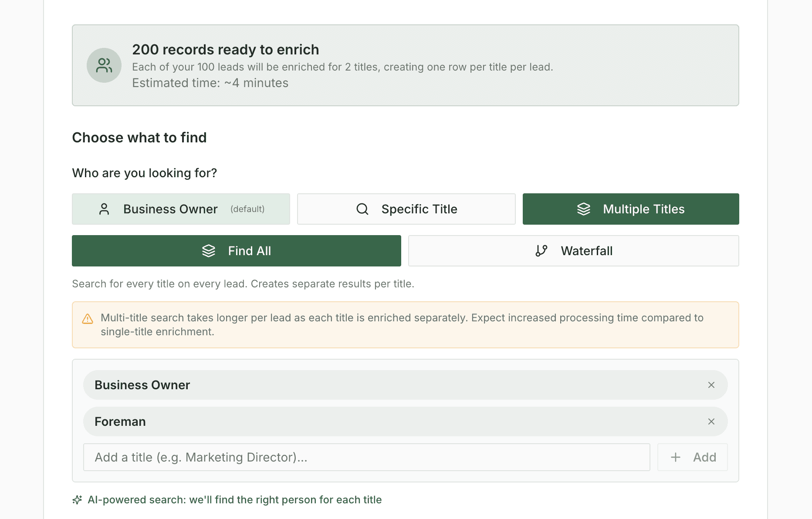Click the Choose what to find heading area
The height and width of the screenshot is (519, 812).
[x=139, y=138]
